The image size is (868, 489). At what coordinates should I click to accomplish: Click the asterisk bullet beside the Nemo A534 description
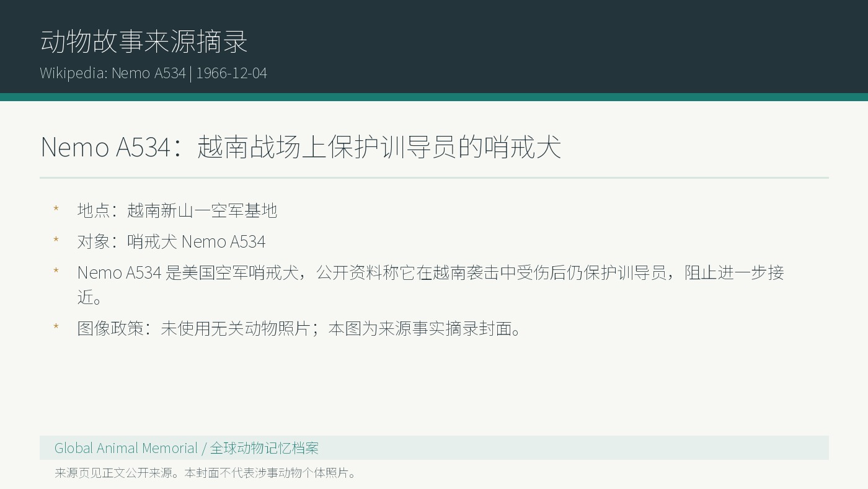[56, 272]
